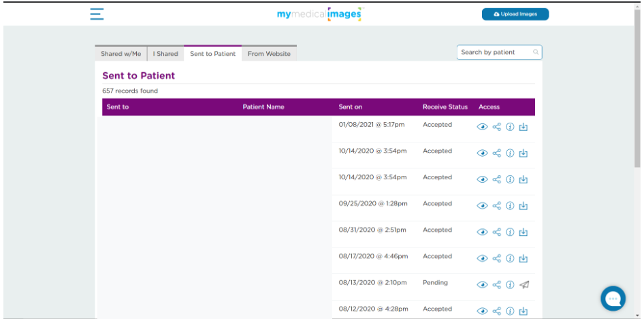Click the 08/13/2020 @ 2:10pm date
Screen dimensions: 644x319
[372, 282]
